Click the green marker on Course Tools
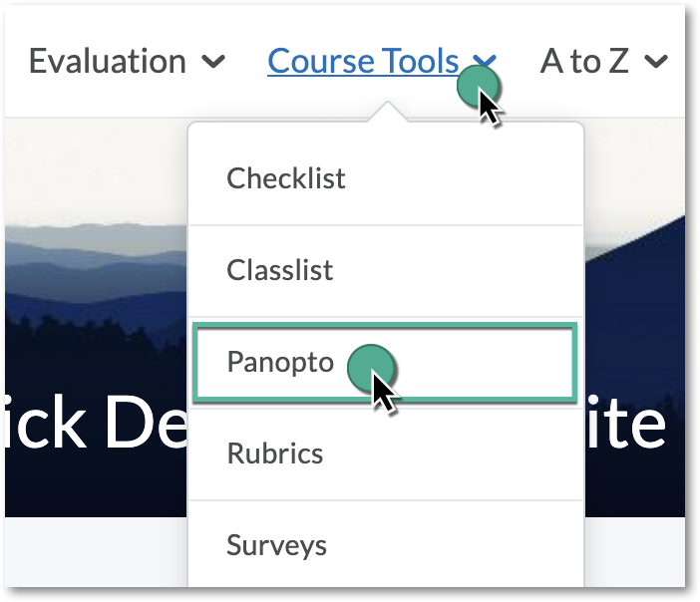The width and height of the screenshot is (700, 602). tap(477, 88)
